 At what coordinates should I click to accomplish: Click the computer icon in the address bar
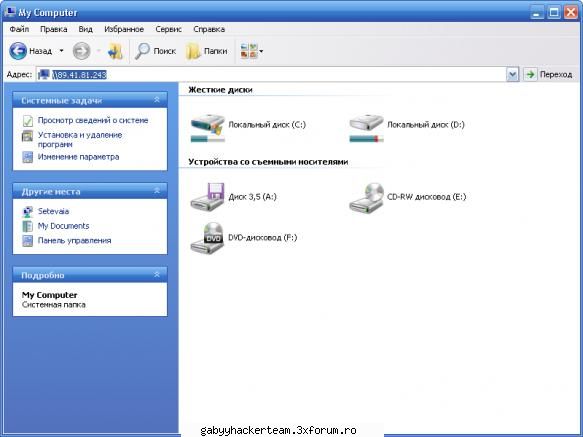tap(44, 74)
